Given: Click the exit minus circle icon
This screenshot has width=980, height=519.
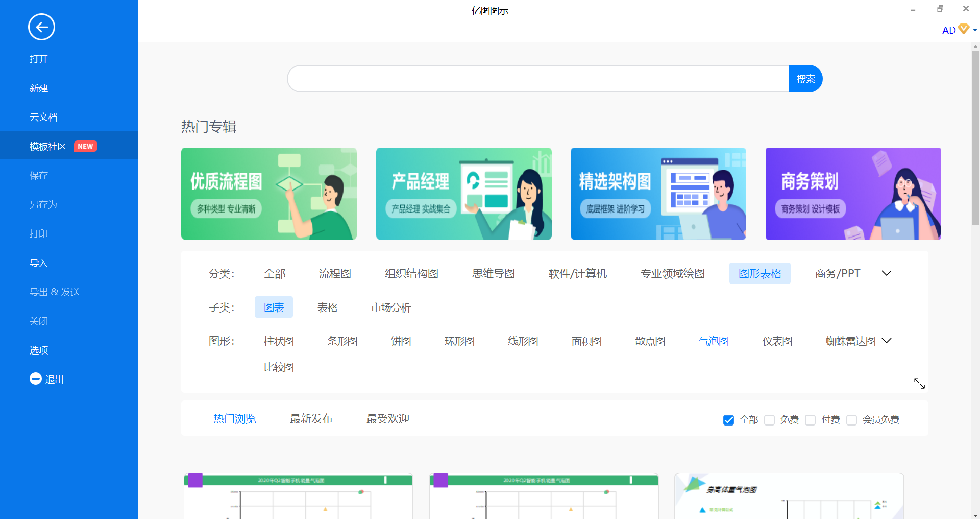Looking at the screenshot, I should pos(36,379).
